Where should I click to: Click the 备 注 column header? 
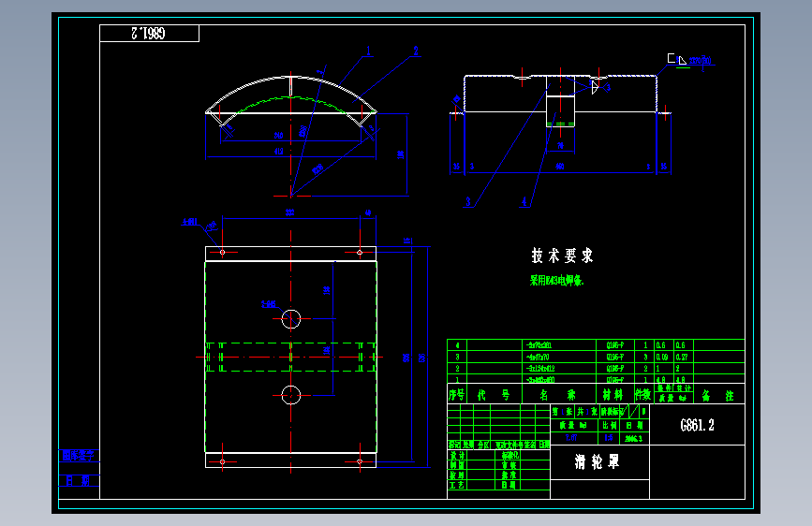click(x=717, y=396)
